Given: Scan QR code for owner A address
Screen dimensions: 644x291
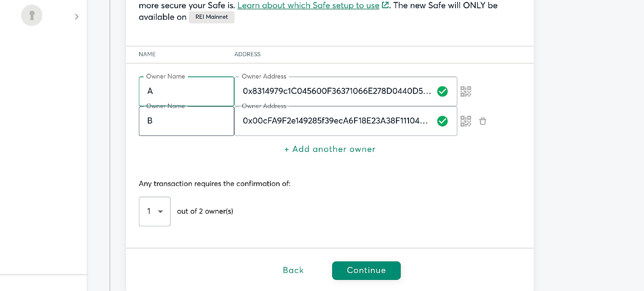Looking at the screenshot, I should point(466,92).
